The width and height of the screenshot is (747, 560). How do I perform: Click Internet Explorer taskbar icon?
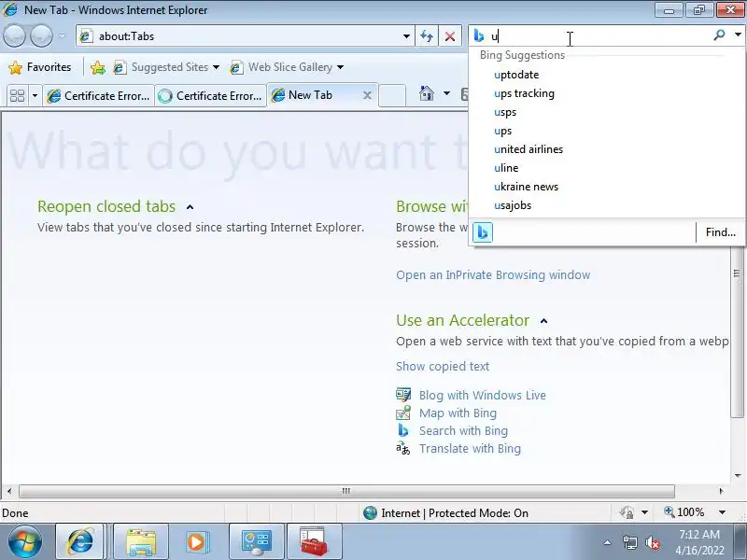[79, 542]
